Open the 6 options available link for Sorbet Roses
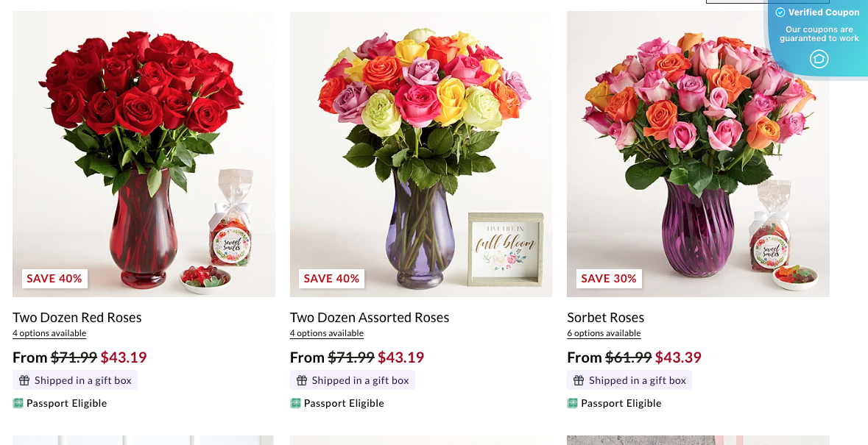 pyautogui.click(x=604, y=333)
